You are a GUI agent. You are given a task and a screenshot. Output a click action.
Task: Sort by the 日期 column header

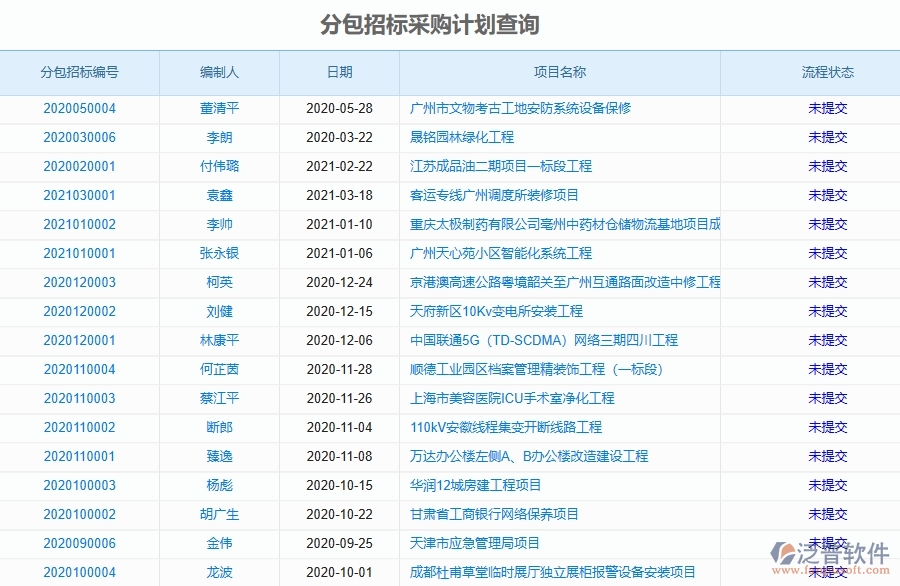pyautogui.click(x=337, y=72)
